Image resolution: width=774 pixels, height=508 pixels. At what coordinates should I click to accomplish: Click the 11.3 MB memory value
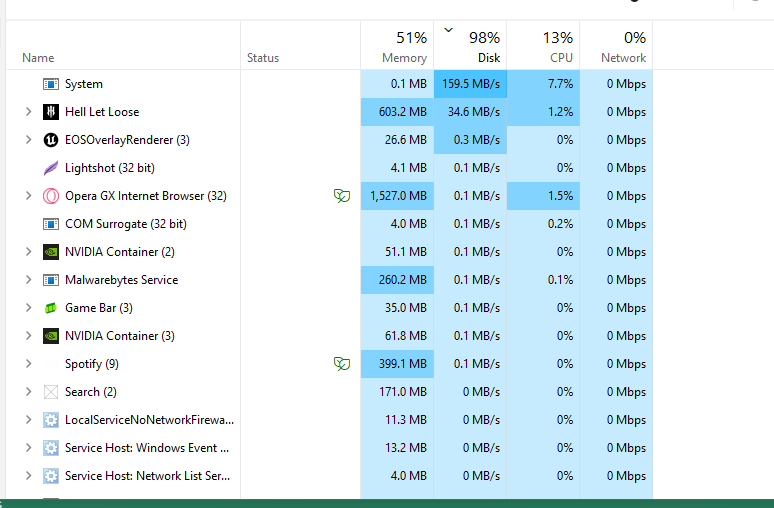pyautogui.click(x=406, y=420)
